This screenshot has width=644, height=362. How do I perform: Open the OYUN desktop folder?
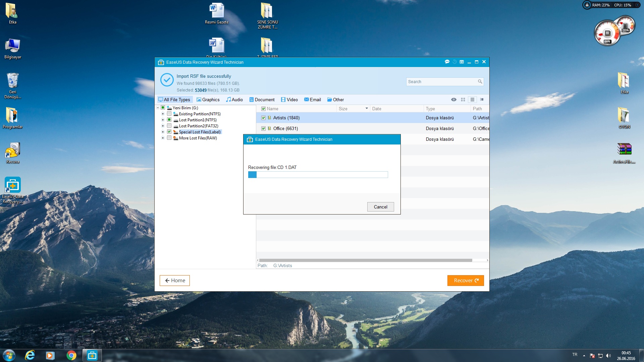pyautogui.click(x=624, y=118)
